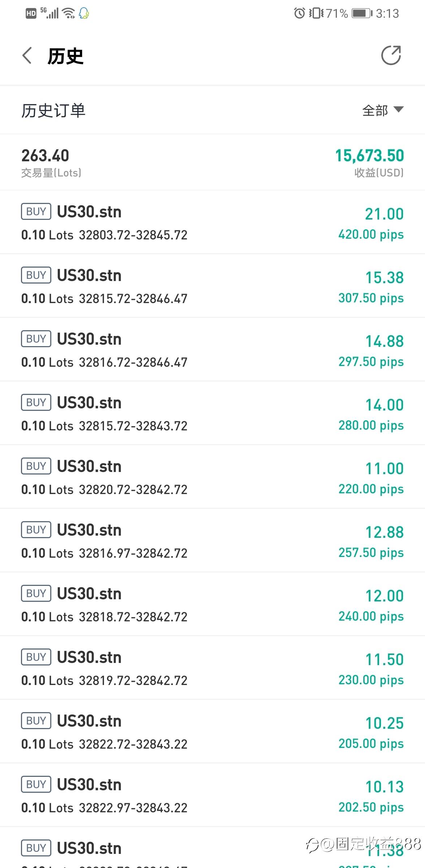Tap the share/export icon
The height and width of the screenshot is (868, 425).
pos(391,56)
